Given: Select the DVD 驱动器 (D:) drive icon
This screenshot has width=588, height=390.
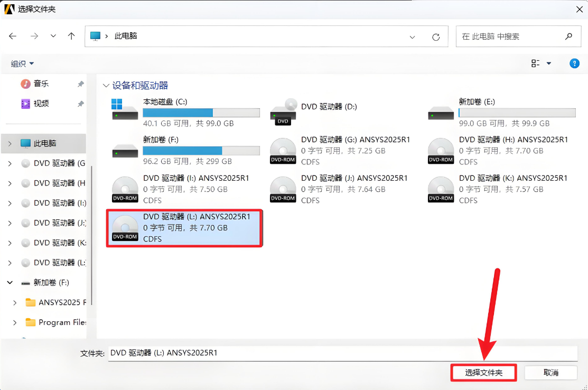Looking at the screenshot, I should click(284, 112).
